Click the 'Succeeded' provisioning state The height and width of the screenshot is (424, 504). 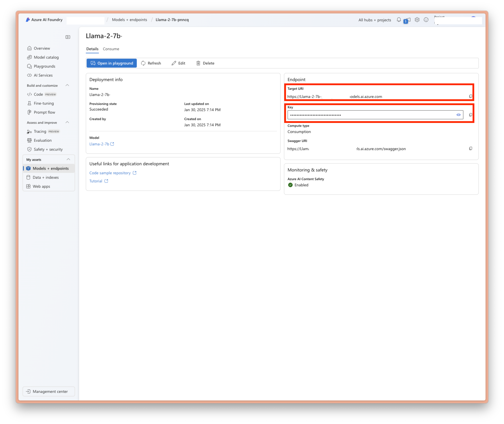click(99, 109)
